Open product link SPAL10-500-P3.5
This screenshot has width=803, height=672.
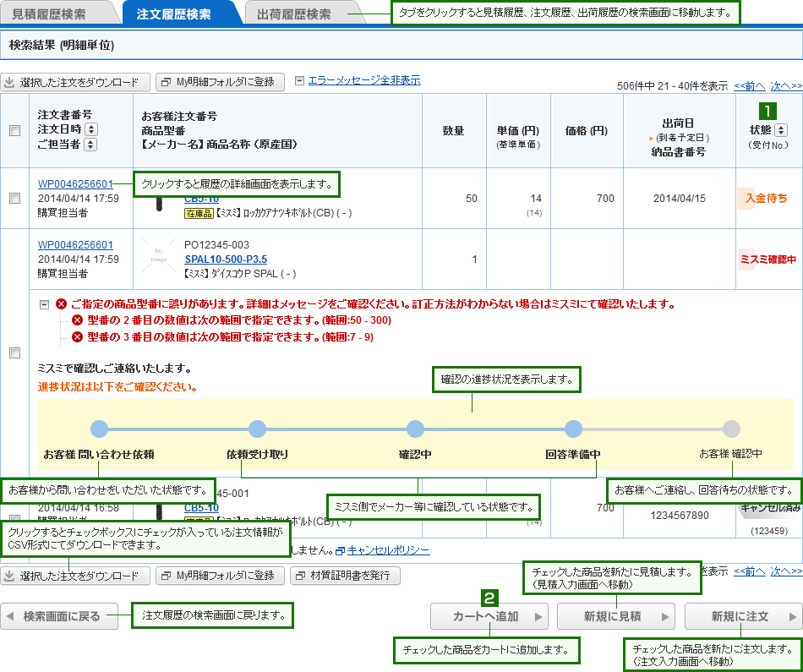point(226,259)
